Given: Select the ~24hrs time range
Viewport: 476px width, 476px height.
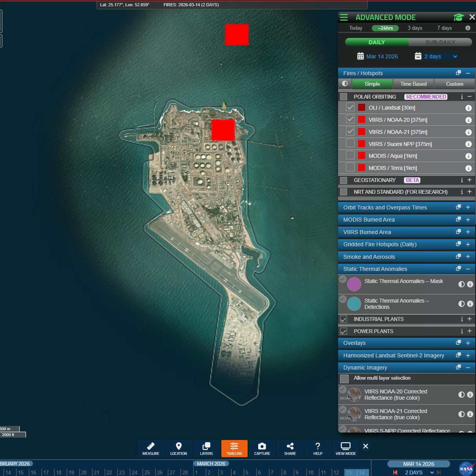Looking at the screenshot, I should [x=385, y=28].
